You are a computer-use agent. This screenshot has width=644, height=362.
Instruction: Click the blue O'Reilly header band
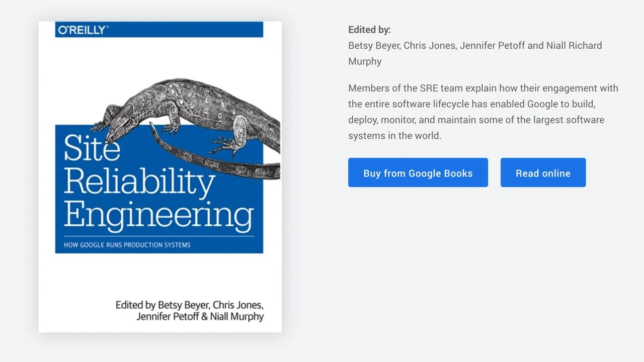[x=159, y=29]
